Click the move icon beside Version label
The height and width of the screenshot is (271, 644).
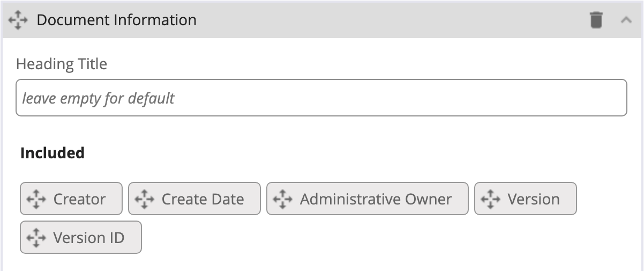[490, 199]
